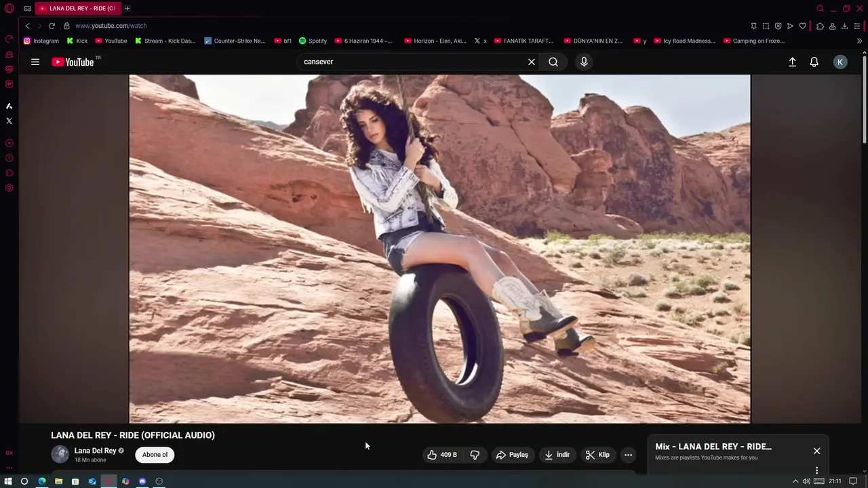Click the pinboards pin icon in address bar
This screenshot has width=868, height=488.
point(753,26)
